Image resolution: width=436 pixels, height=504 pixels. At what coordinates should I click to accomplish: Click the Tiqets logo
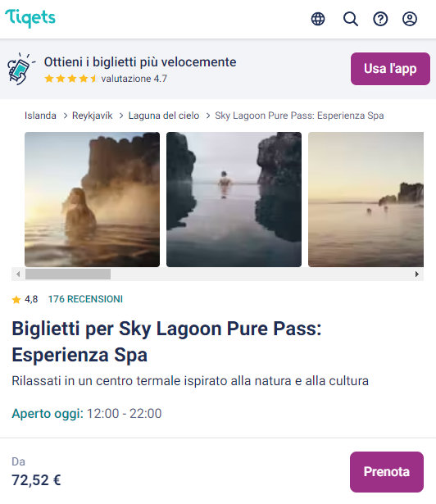[x=30, y=18]
